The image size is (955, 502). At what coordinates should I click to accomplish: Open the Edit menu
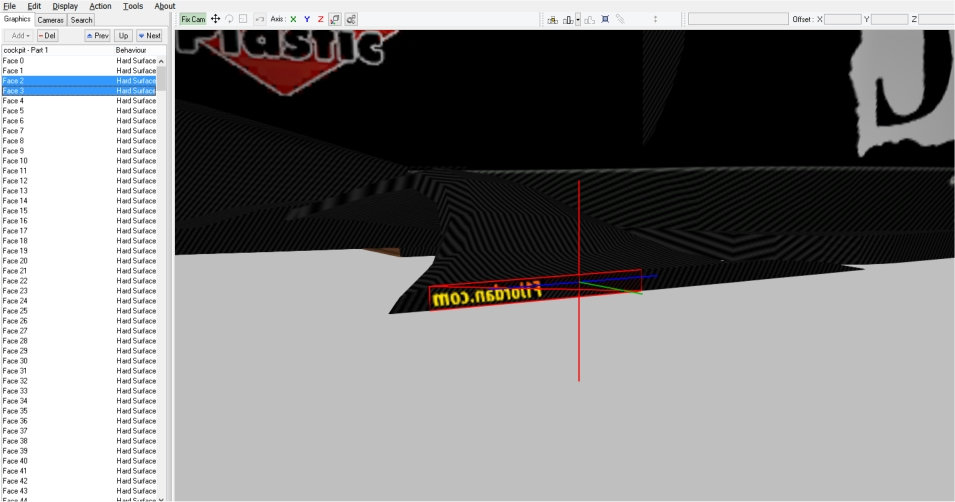pos(34,6)
